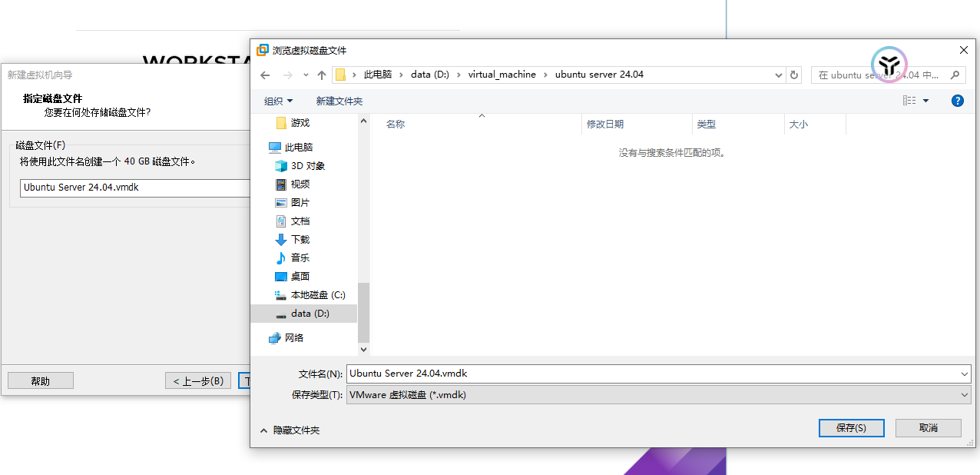Click the folder icon in the address bar
This screenshot has height=475, width=980.
(x=340, y=75)
